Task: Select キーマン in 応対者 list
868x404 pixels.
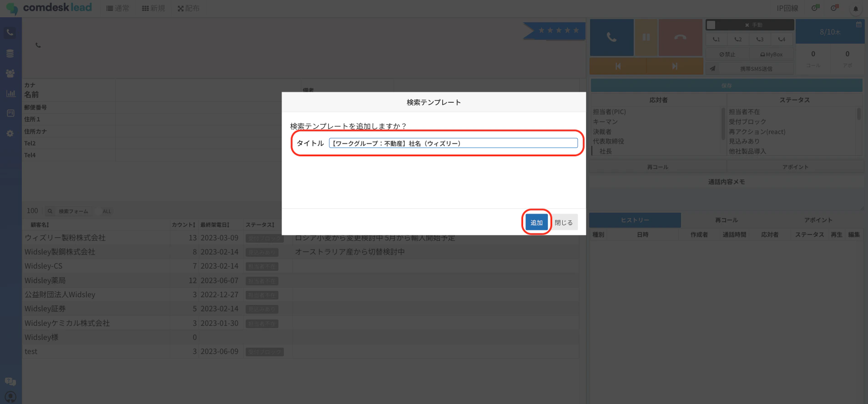Action: pyautogui.click(x=605, y=122)
